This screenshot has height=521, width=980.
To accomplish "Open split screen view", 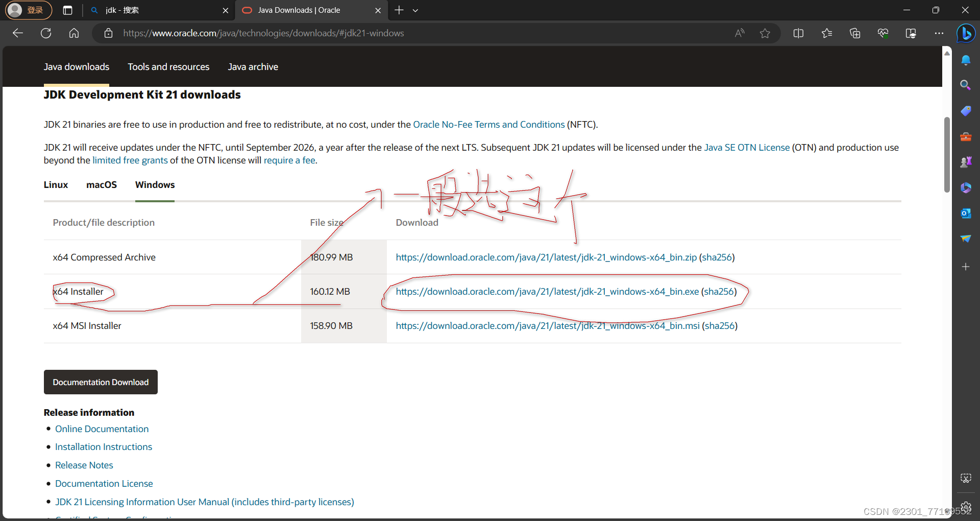I will (x=799, y=33).
